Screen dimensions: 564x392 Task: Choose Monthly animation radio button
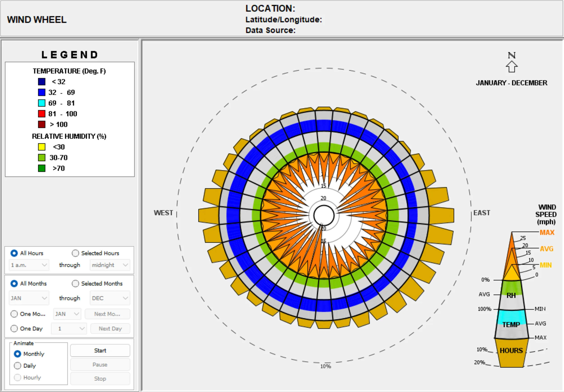[x=17, y=354]
